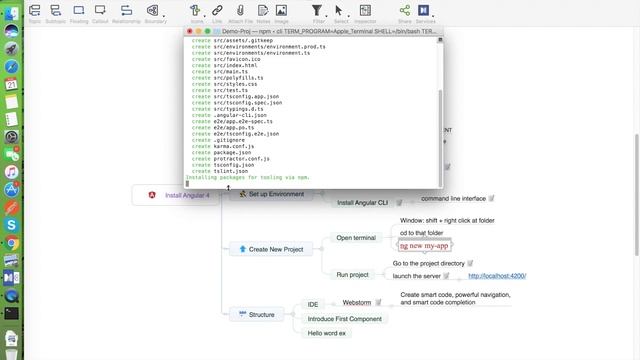Open the Boundary dropdown arrow
The image size is (640, 360).
click(x=164, y=16)
